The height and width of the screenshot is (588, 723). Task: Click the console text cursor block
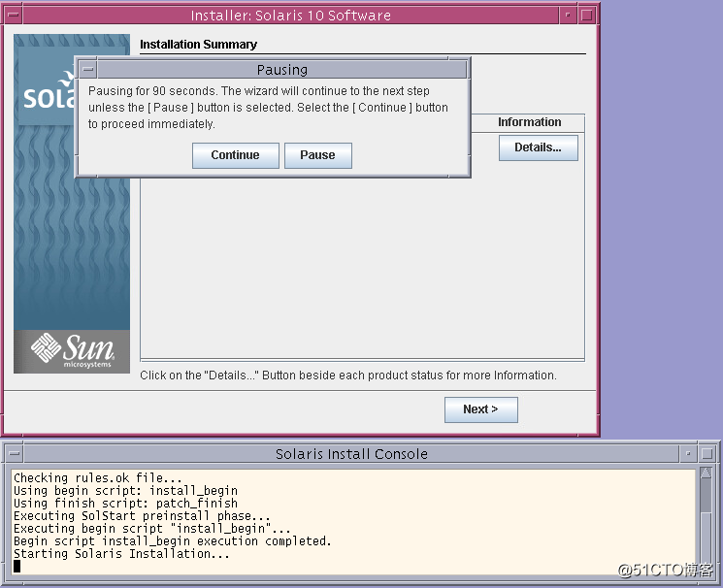pos(17,566)
